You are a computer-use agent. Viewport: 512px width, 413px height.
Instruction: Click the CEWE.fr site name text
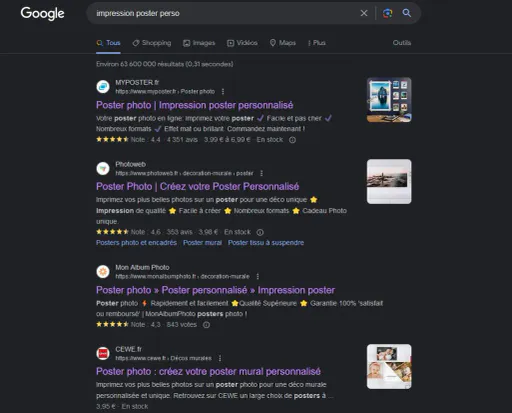coord(128,349)
